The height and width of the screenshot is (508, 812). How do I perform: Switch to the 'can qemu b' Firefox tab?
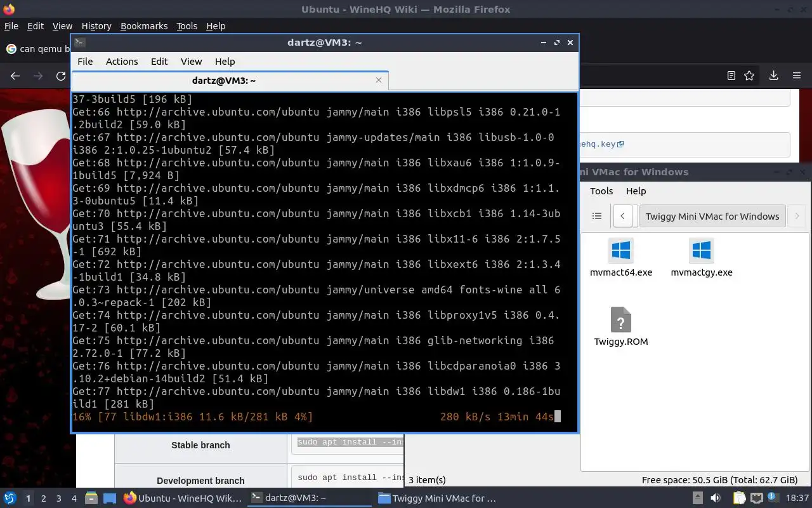pos(37,49)
